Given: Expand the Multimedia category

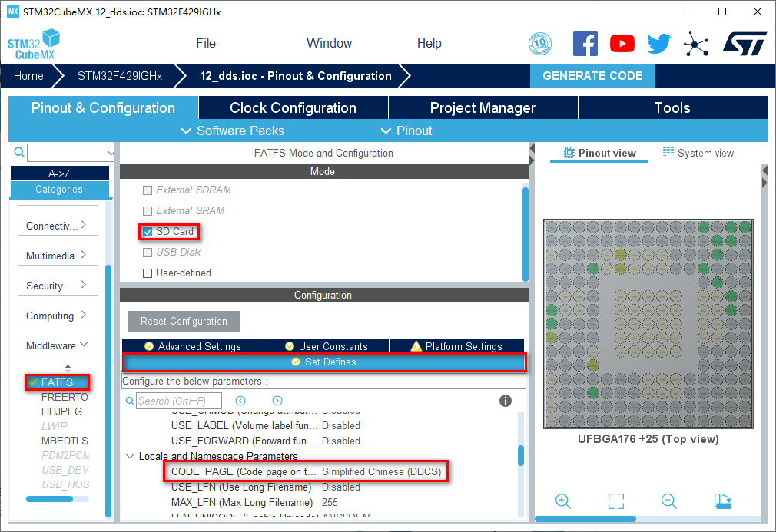Looking at the screenshot, I should [x=56, y=256].
